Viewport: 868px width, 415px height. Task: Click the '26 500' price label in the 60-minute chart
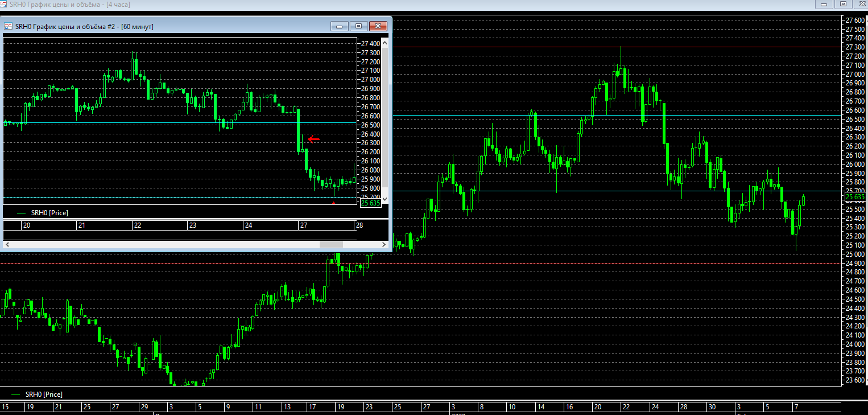click(370, 125)
